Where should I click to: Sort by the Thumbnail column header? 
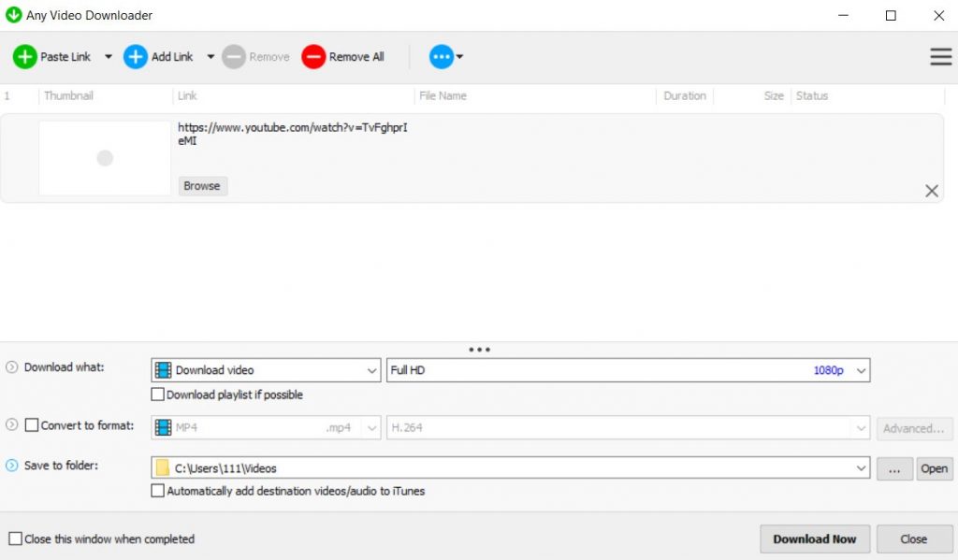tap(68, 96)
